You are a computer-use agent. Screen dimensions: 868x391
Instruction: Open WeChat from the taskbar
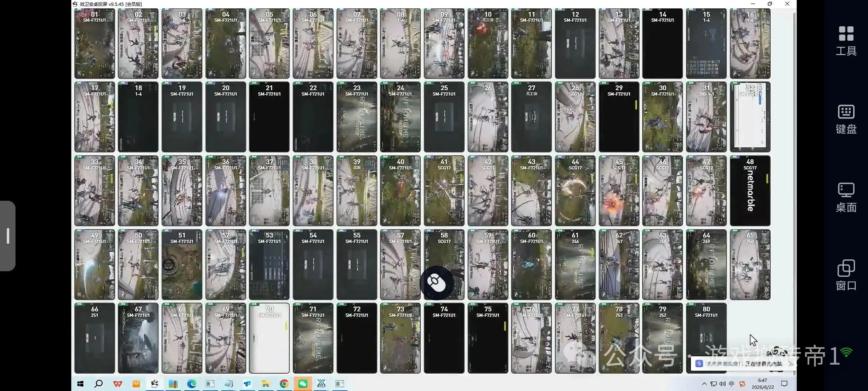click(303, 384)
